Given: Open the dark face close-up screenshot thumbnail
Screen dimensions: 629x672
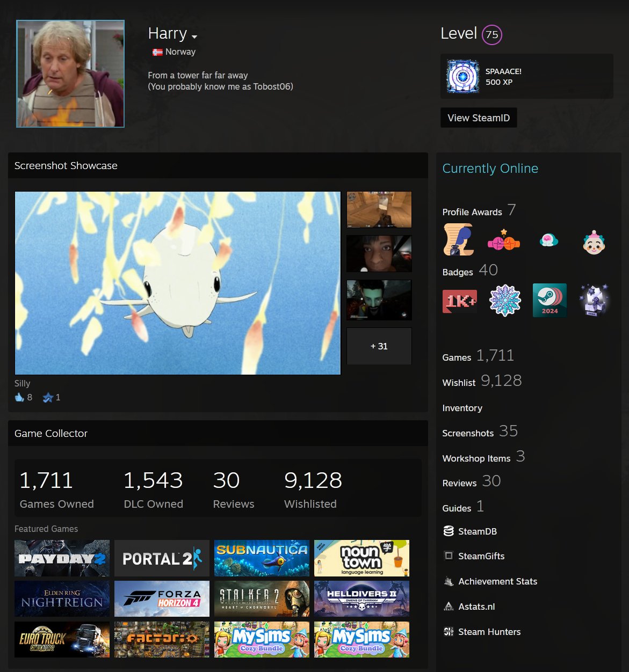Looking at the screenshot, I should [x=379, y=254].
